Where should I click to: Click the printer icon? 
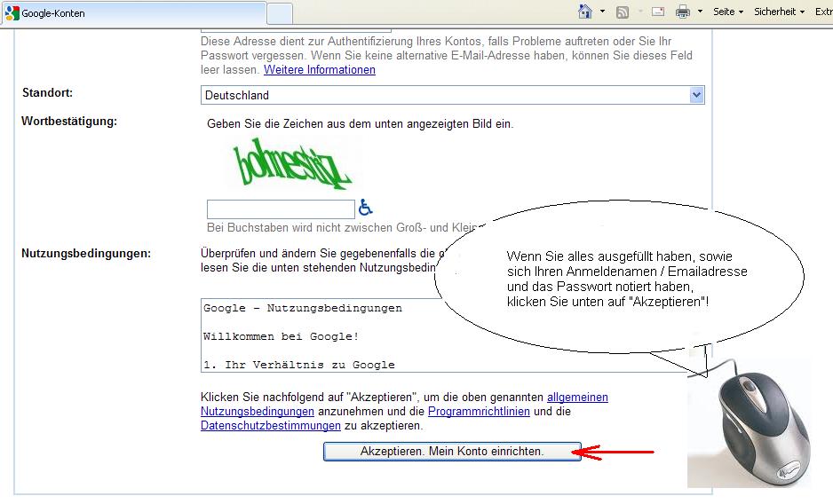coord(683,12)
